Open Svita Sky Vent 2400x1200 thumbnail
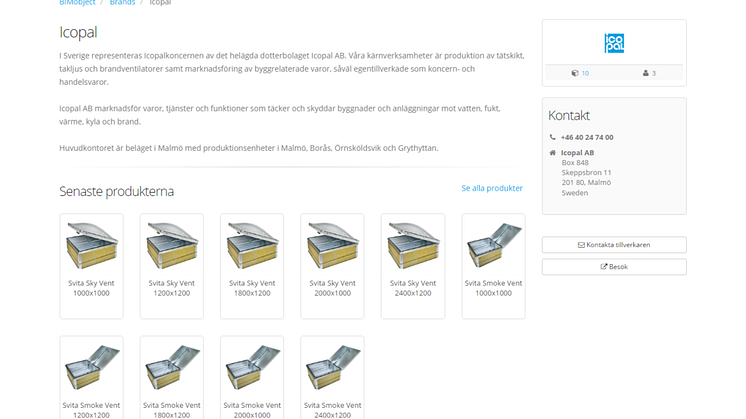Image resolution: width=746 pixels, height=419 pixels. pos(413,245)
